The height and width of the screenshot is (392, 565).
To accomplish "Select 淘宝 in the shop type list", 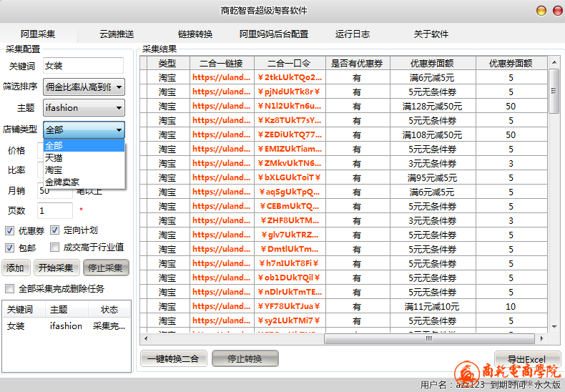I will tap(84, 170).
